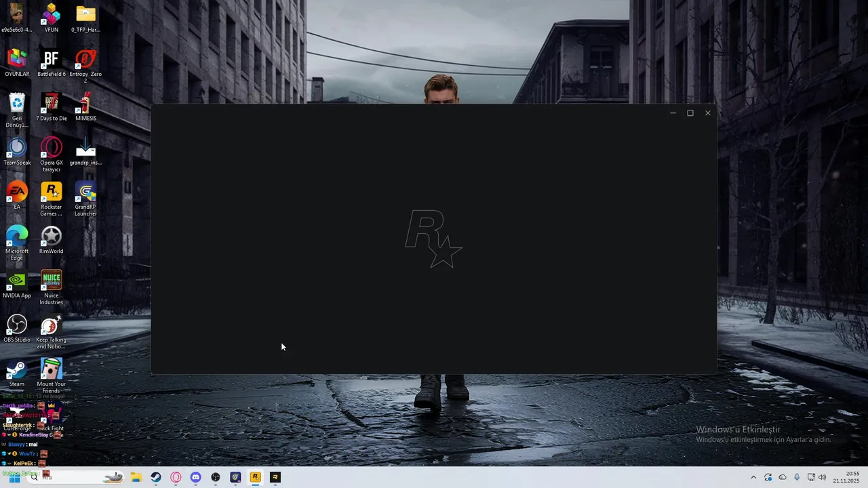Open the Nuice Industries desktop shortcut
The image size is (868, 488).
[51, 287]
